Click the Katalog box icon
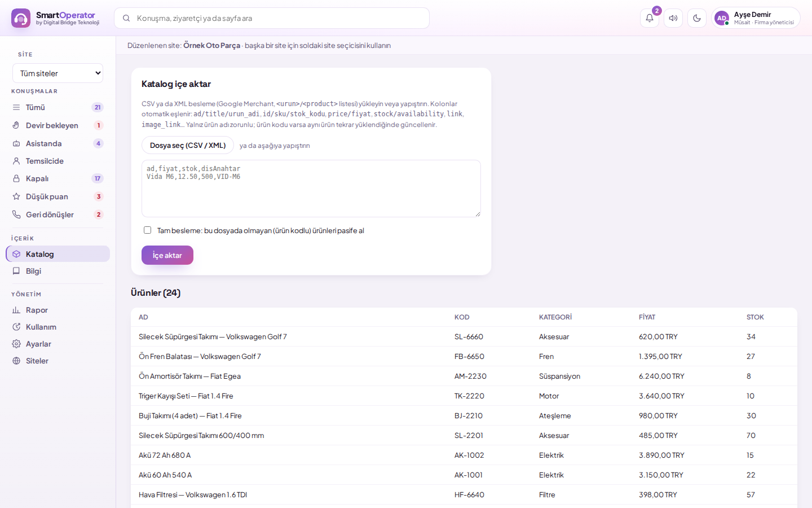 (16, 254)
